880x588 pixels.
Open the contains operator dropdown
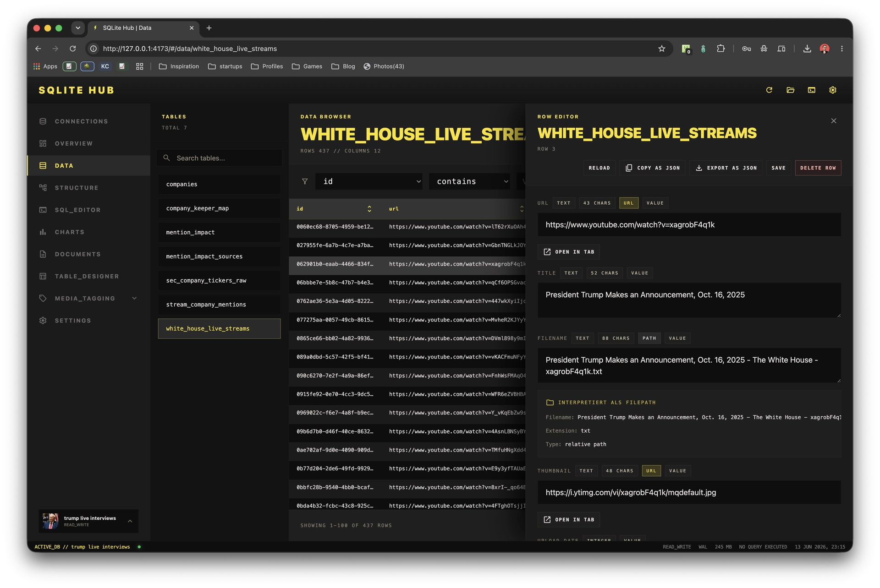(x=470, y=182)
